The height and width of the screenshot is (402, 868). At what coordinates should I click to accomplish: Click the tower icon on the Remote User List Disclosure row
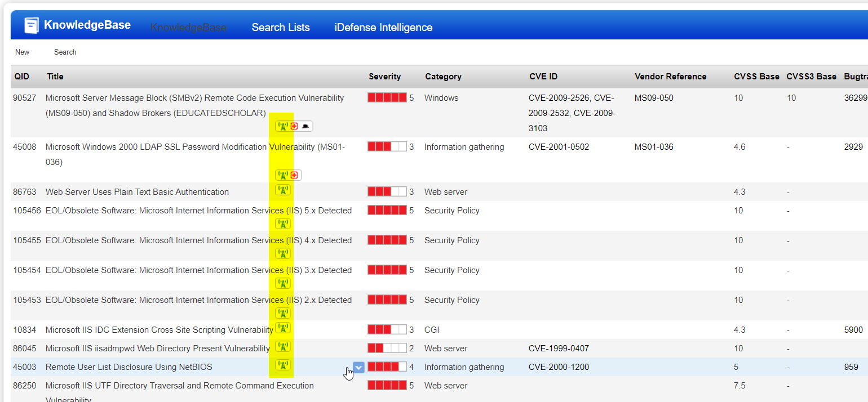click(x=283, y=365)
